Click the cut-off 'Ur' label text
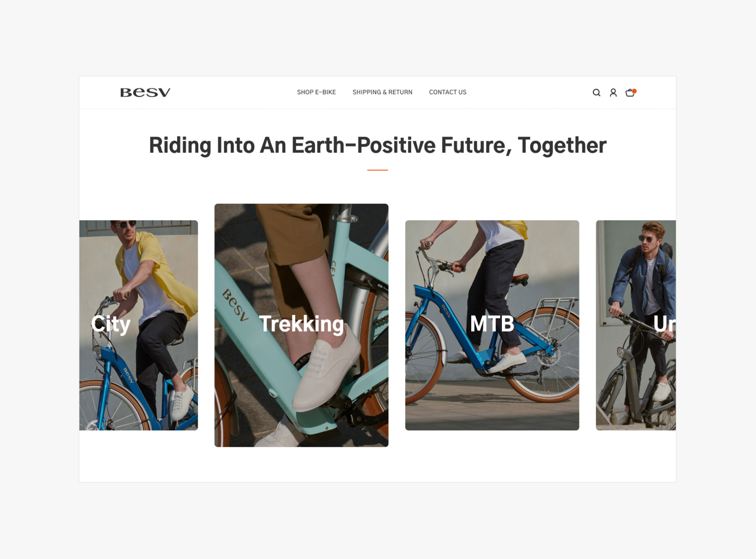This screenshot has width=756, height=559. point(664,324)
